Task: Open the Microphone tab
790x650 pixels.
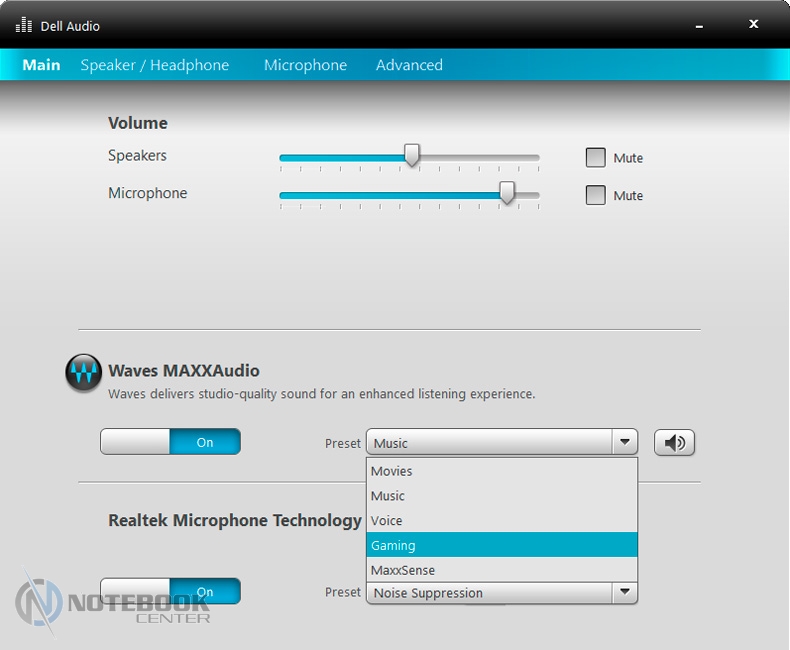Action: pos(305,65)
